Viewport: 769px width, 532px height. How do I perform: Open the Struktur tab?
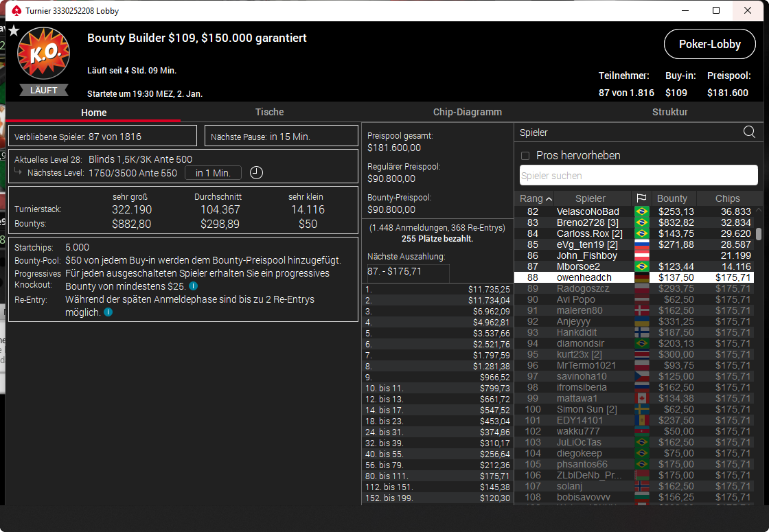[x=670, y=112]
